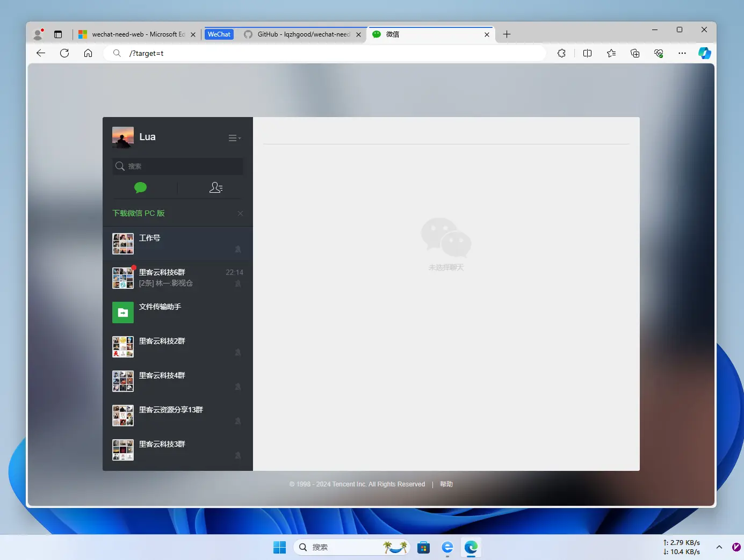Click the muted bell icon on 里客云科技4群
The image size is (744, 560).
coord(238,387)
